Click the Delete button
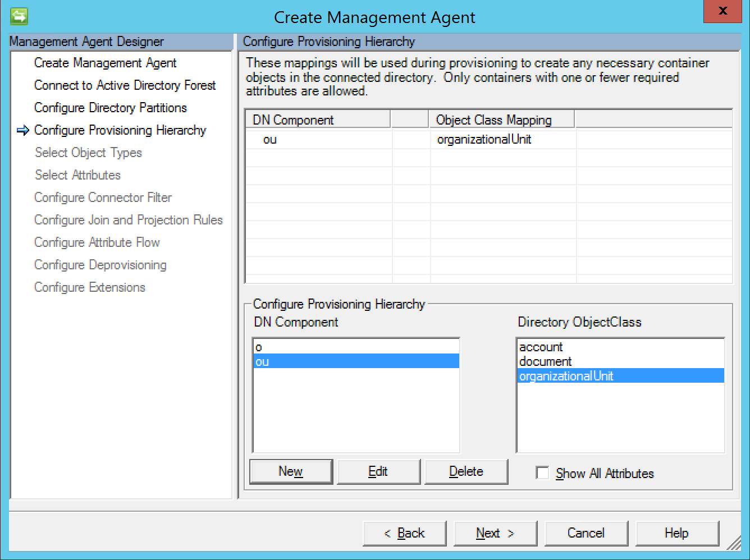Screen dimensions: 750x560 click(466, 471)
